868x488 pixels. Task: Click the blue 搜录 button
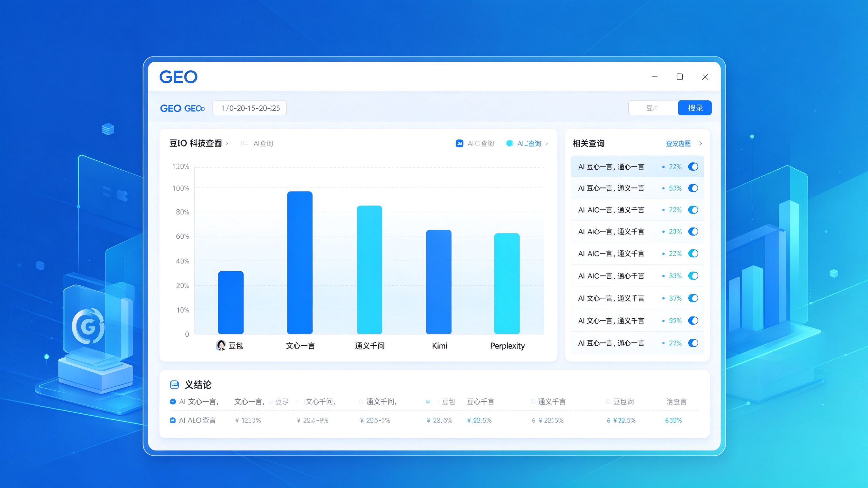point(695,108)
